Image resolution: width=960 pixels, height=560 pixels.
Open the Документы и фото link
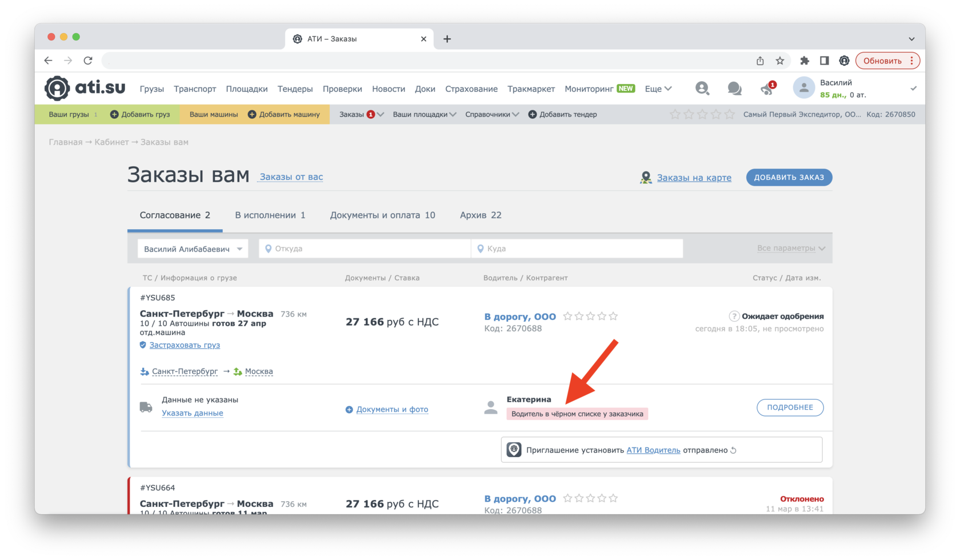pos(392,410)
